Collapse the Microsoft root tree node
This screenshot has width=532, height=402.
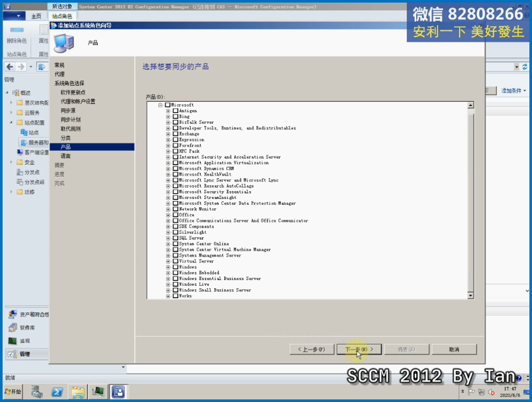(x=160, y=105)
